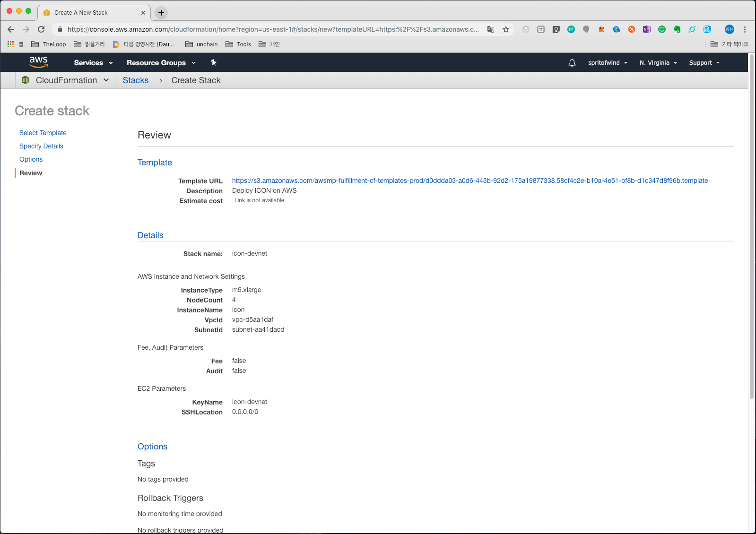The image size is (756, 534).
Task: Open the unchain bookmark folder
Action: click(x=201, y=44)
